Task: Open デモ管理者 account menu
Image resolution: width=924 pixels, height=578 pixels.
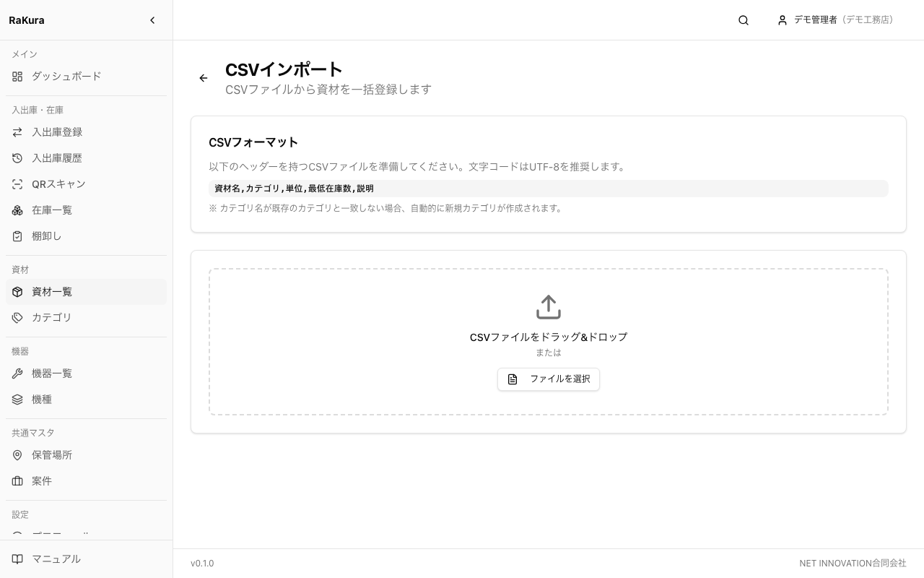Action: point(834,20)
